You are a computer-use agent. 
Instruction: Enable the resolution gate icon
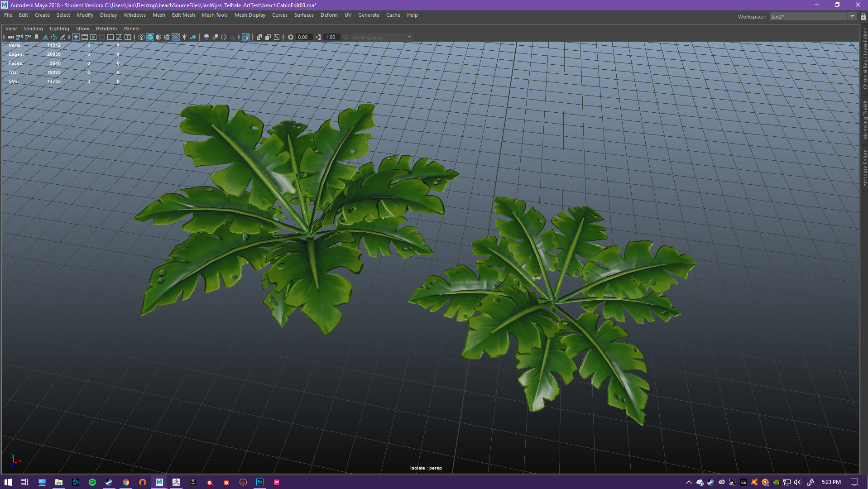pyautogui.click(x=93, y=37)
